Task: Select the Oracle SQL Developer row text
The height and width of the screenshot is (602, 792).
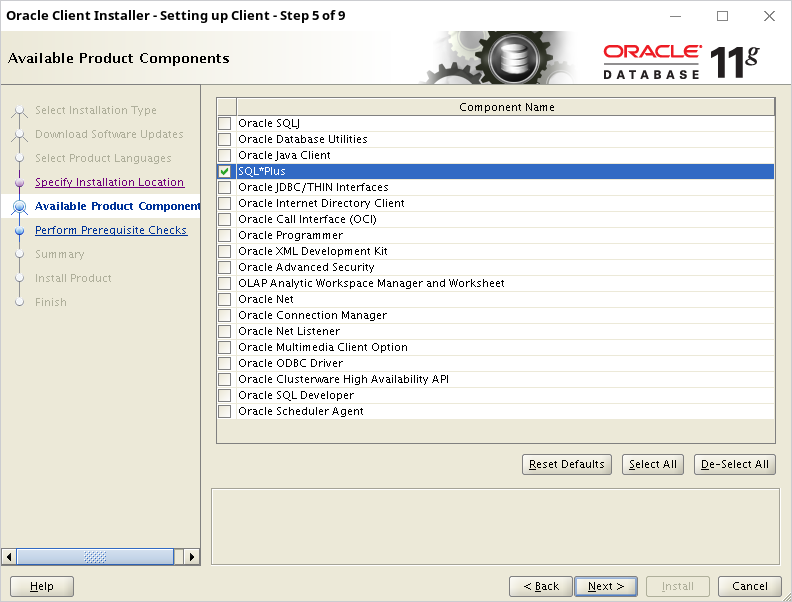Action: (x=296, y=395)
